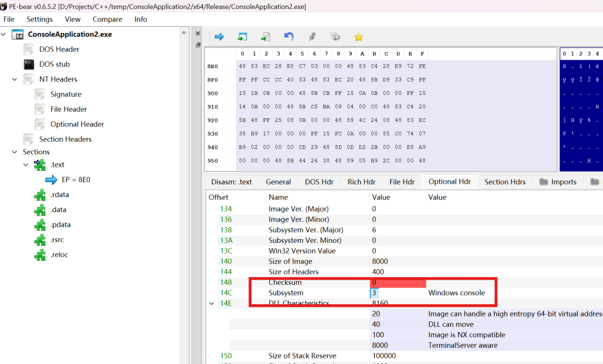Click the Subsystem value field containing 3
This screenshot has height=364, width=603.
[x=398, y=293]
